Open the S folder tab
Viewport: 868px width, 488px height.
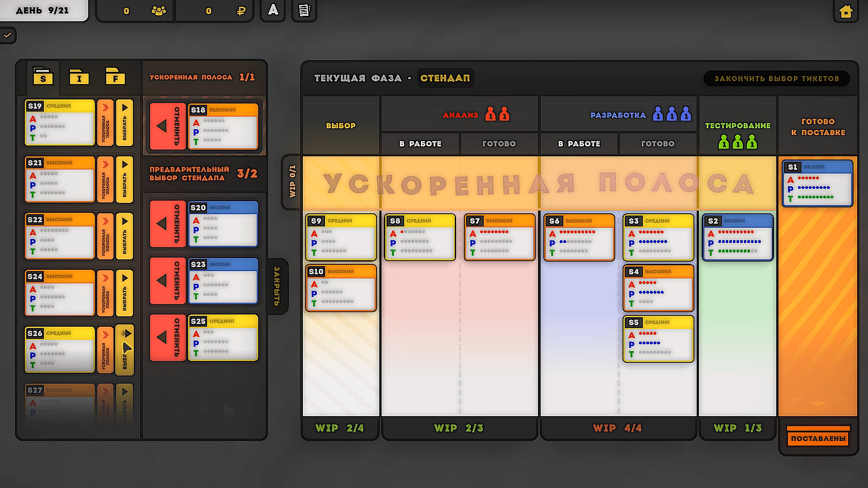[x=43, y=77]
